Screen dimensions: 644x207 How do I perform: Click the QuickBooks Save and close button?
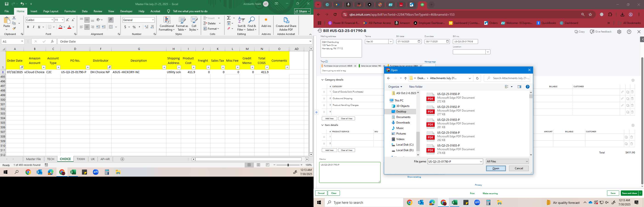coord(629,193)
